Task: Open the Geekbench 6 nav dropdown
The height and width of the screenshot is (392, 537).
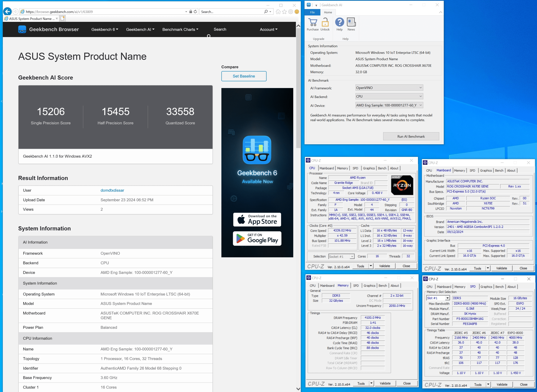Action: (105, 29)
